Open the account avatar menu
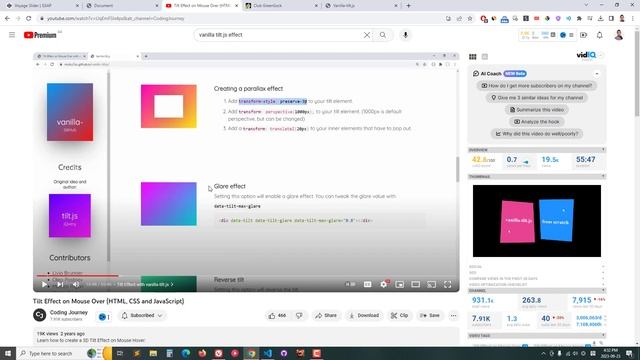The image size is (640, 360). tap(619, 35)
